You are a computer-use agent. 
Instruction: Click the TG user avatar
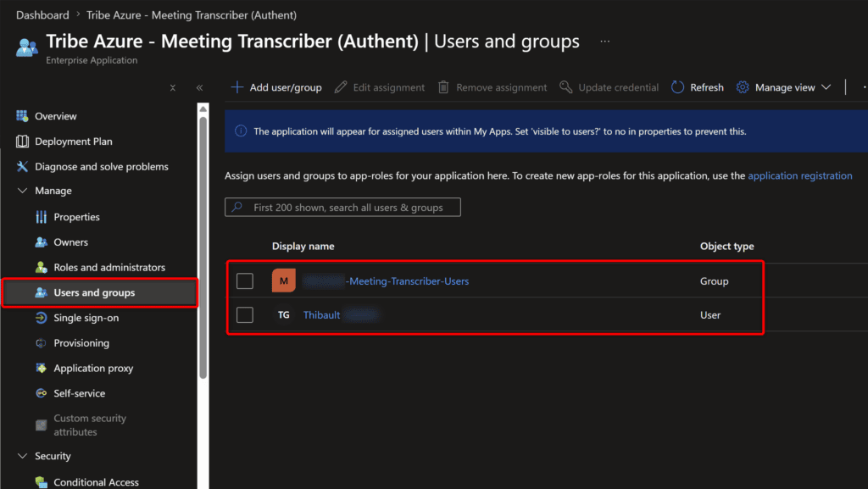(x=283, y=314)
